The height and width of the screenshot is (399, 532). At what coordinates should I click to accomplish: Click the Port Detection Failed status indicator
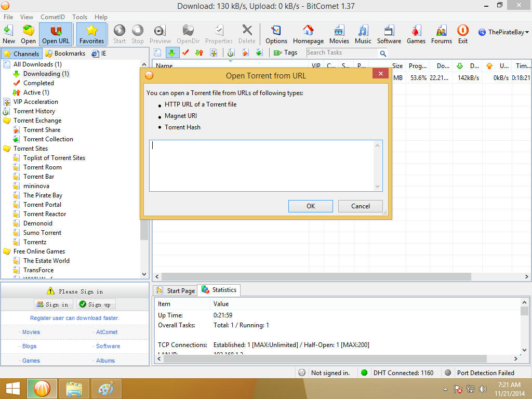pos(447,373)
